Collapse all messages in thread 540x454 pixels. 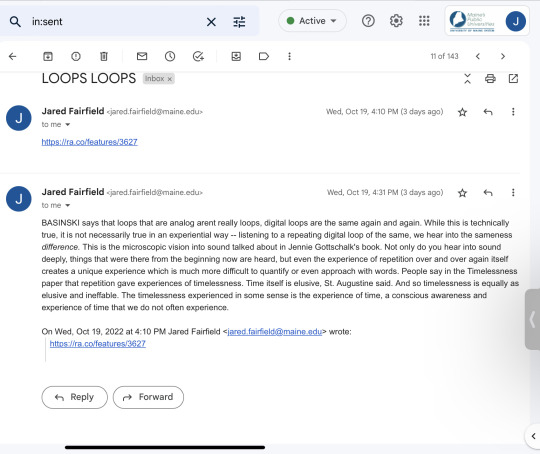pyautogui.click(x=467, y=79)
